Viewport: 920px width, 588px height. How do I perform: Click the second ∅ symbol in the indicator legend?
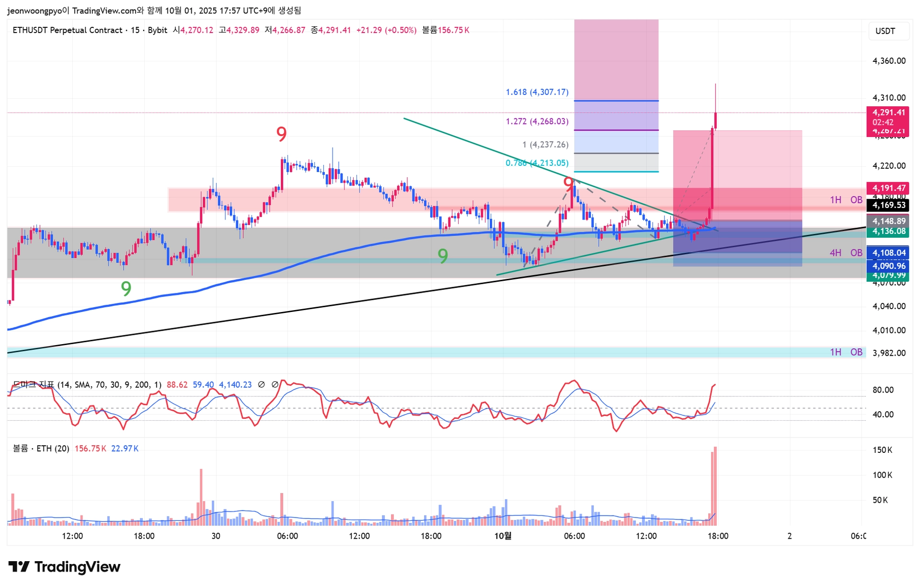[x=275, y=384]
